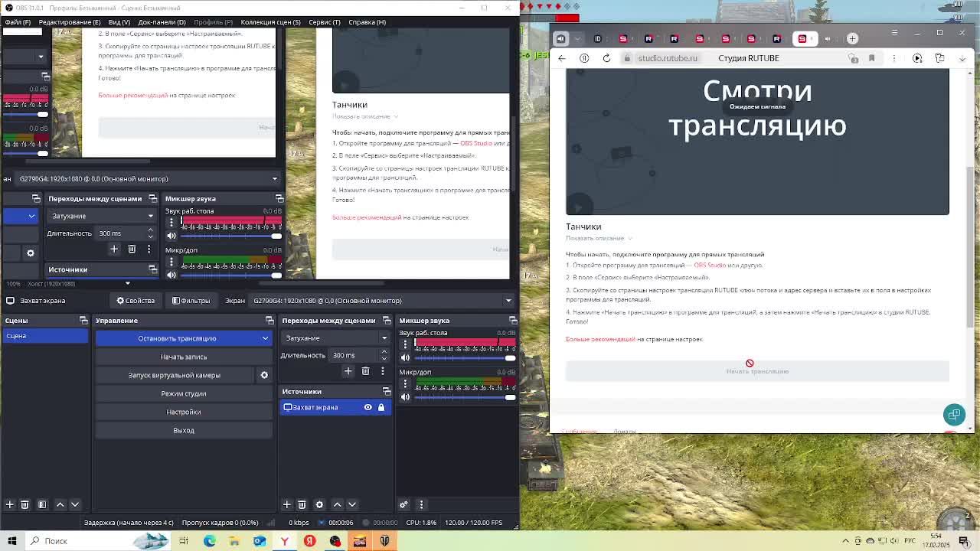Toggle lock on Захват экрана source
Image resolution: width=980 pixels, height=551 pixels.
pyautogui.click(x=381, y=407)
